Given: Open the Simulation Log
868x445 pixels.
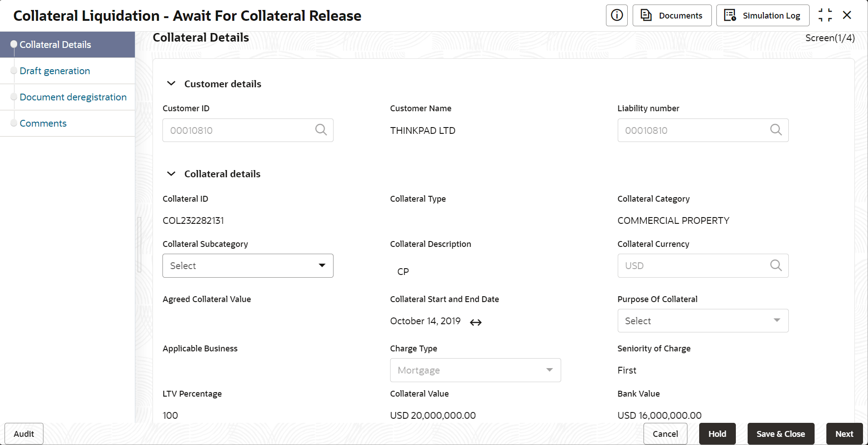Looking at the screenshot, I should tap(763, 15).
